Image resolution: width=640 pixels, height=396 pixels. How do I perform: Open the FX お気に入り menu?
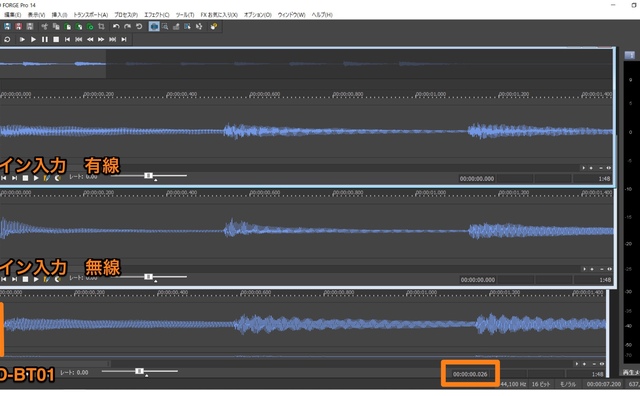point(219,15)
